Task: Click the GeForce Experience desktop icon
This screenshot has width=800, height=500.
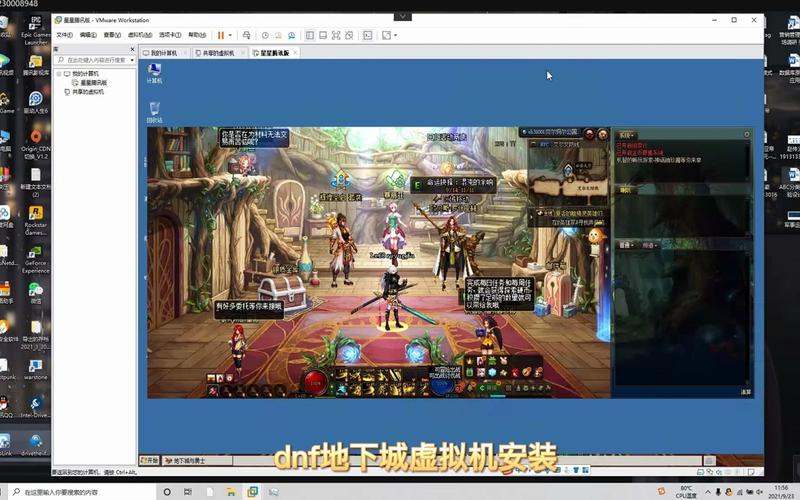Action: click(36, 259)
